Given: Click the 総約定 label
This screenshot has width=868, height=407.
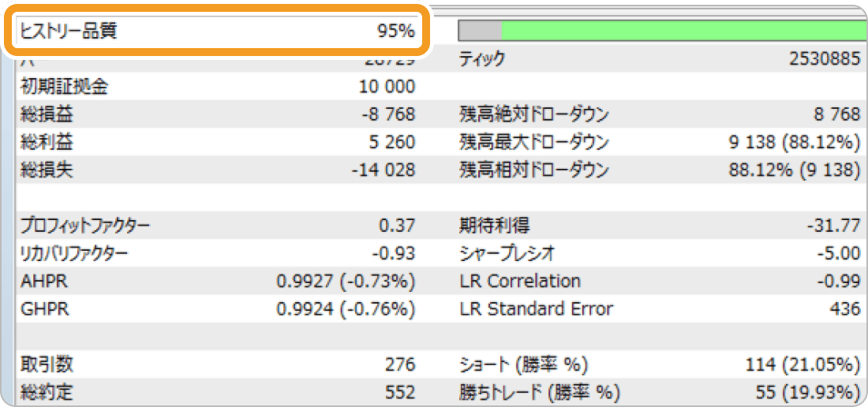Looking at the screenshot, I should pos(47,392).
